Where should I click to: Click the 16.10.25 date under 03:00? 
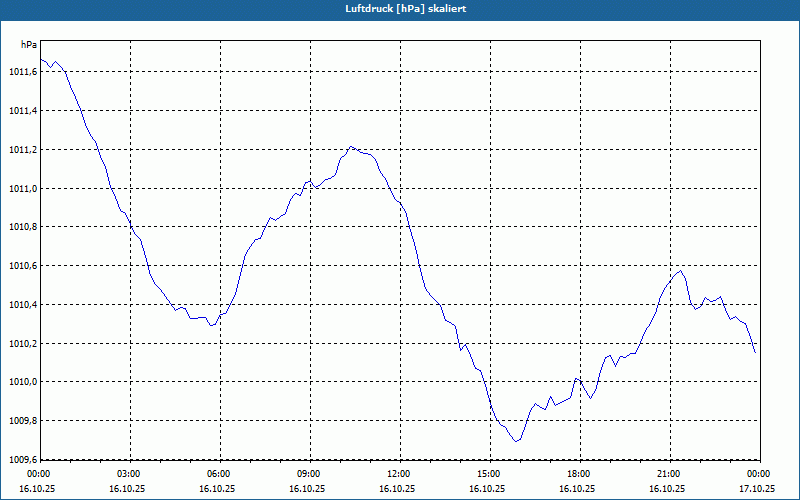(127, 488)
